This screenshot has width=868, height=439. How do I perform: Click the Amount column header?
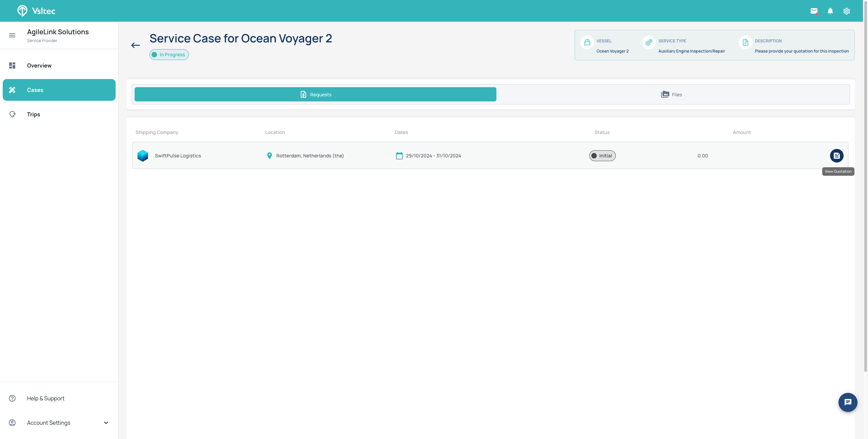coord(742,132)
